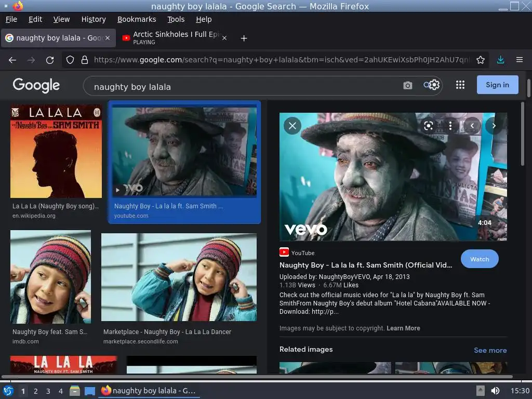
Task: Open the View menu
Action: pos(61,19)
